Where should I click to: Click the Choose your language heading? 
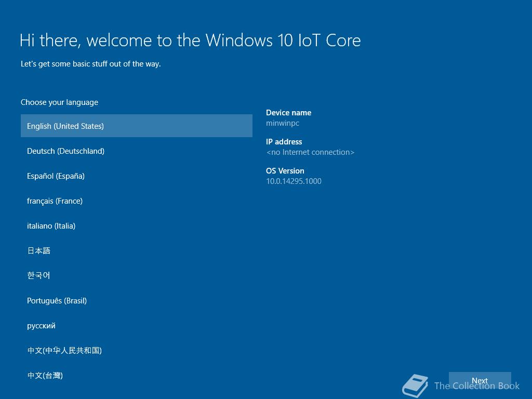pos(59,102)
